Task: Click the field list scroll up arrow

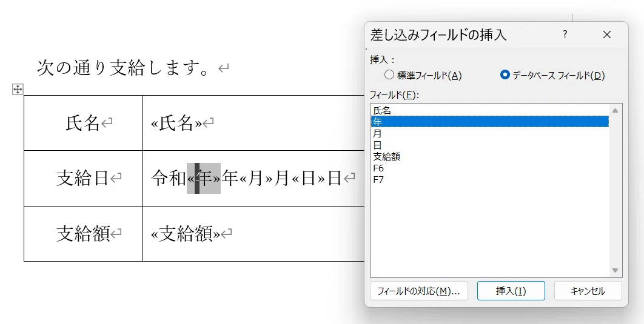Action: (x=615, y=110)
